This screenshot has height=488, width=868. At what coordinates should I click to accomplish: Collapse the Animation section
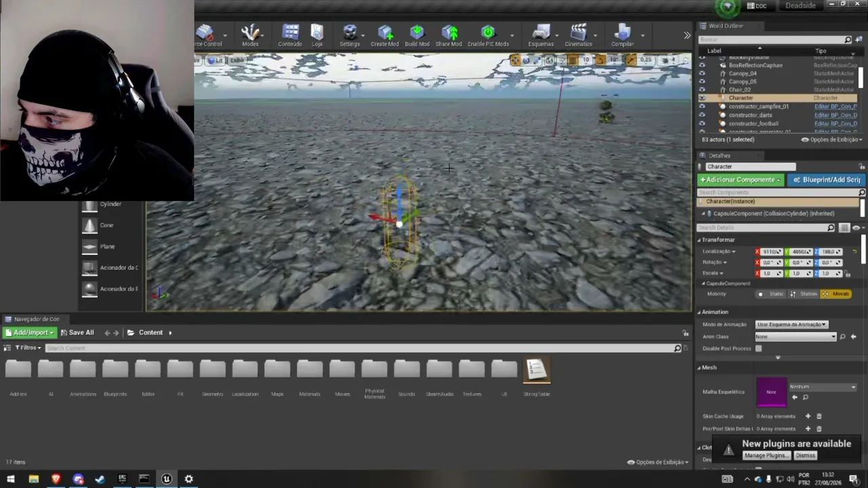(699, 312)
